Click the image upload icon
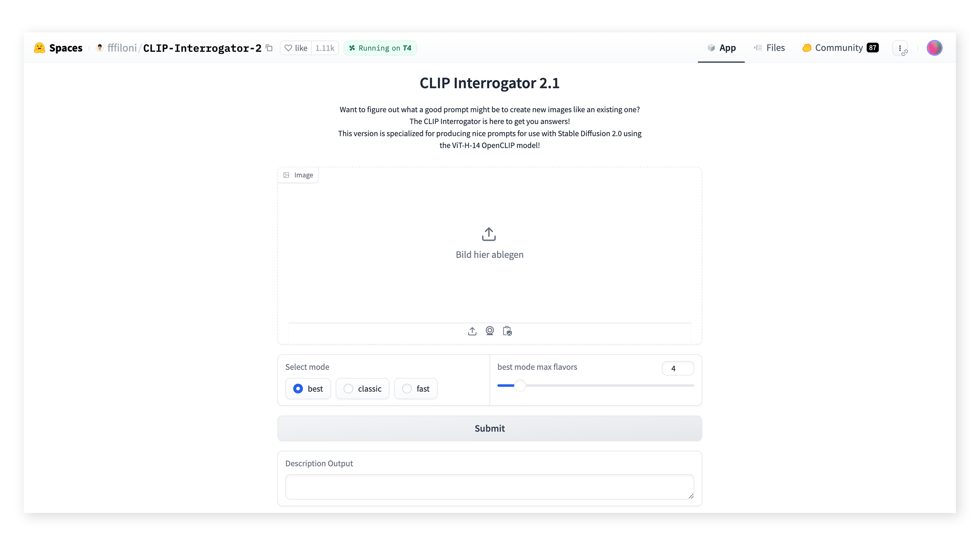The height and width of the screenshot is (545, 980). [x=472, y=331]
